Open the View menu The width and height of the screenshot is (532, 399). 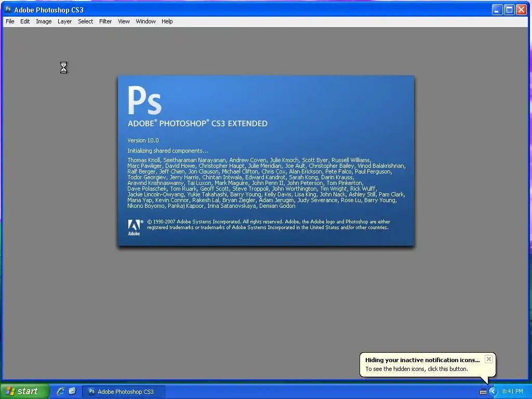[x=124, y=21]
